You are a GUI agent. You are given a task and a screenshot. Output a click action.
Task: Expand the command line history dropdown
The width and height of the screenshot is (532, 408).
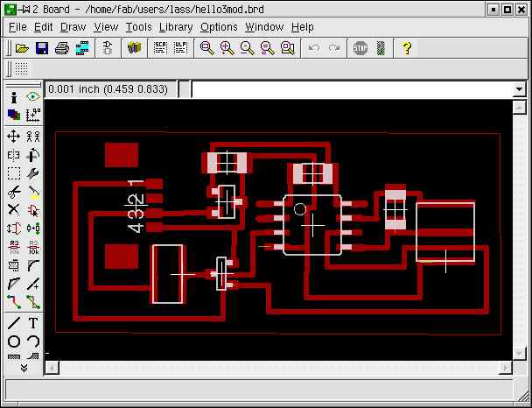pyautogui.click(x=519, y=89)
